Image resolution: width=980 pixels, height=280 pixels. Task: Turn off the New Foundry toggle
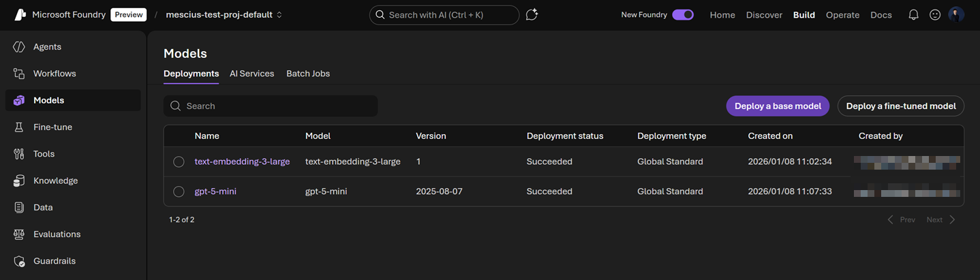(682, 15)
